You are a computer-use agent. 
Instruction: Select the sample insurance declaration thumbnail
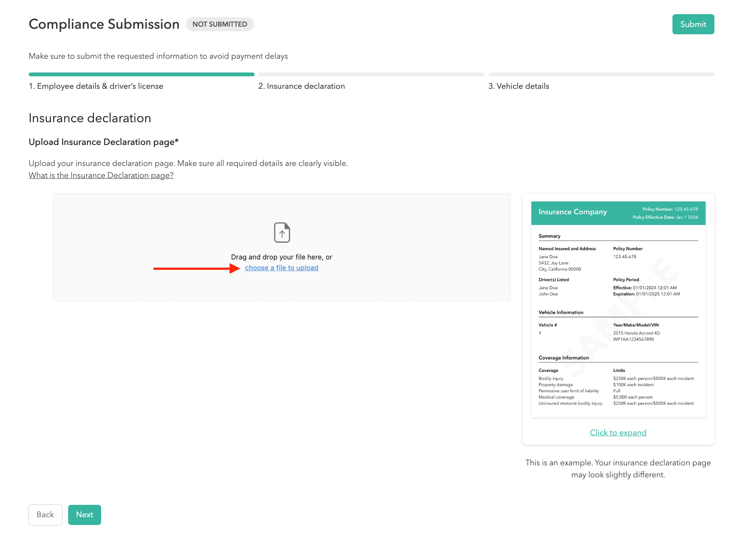click(618, 309)
